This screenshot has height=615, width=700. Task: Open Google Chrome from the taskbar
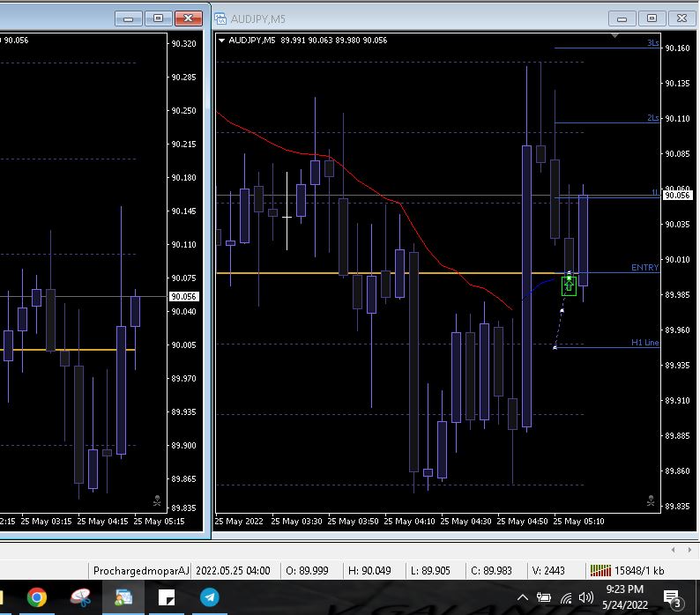tap(36, 597)
